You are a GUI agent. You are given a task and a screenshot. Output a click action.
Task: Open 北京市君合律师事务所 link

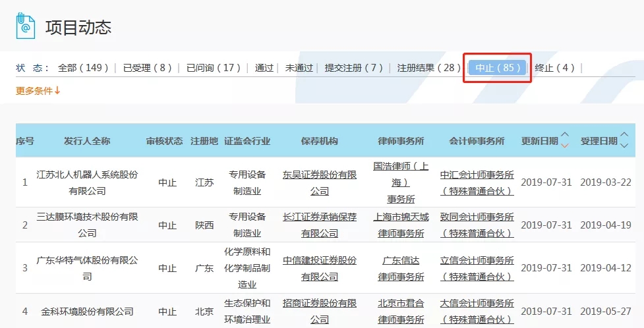[401, 311]
